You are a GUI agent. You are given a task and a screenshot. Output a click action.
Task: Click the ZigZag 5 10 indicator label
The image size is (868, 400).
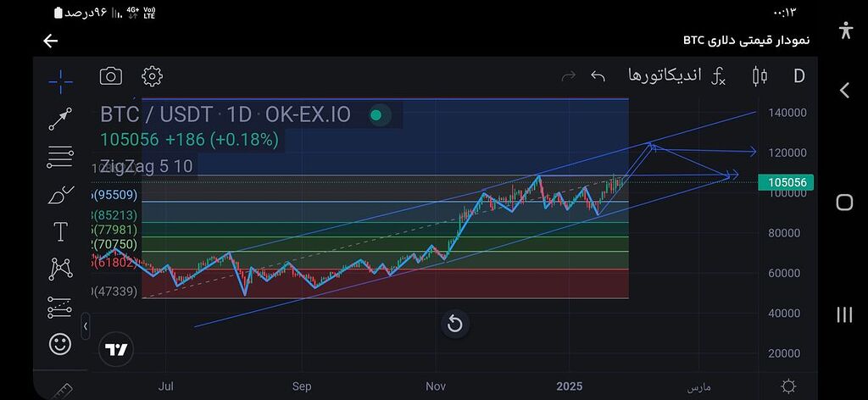(x=146, y=166)
